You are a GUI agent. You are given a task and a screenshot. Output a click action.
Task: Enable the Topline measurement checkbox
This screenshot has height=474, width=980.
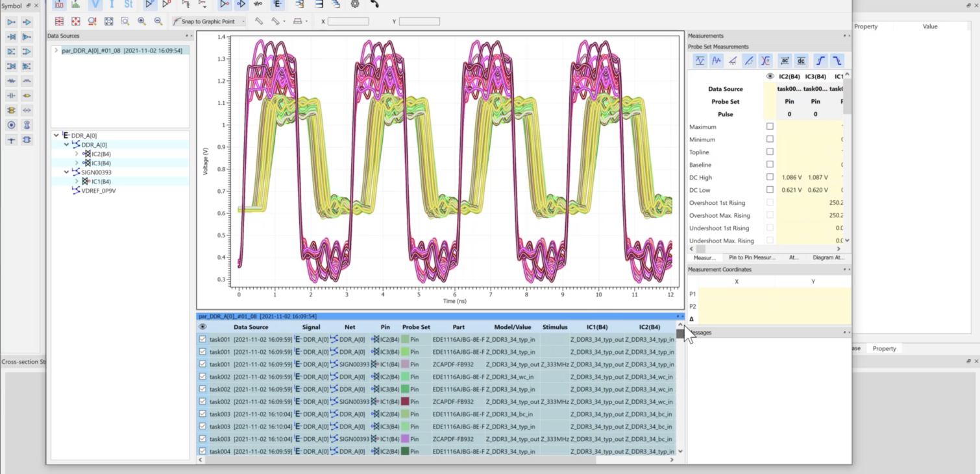pyautogui.click(x=770, y=152)
